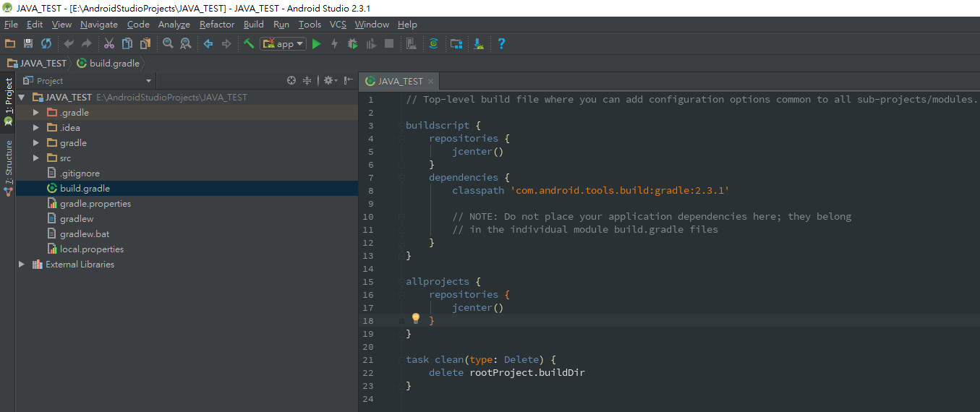Click the Apply Changes lightning icon
Screen dimensions: 980x412
(334, 44)
